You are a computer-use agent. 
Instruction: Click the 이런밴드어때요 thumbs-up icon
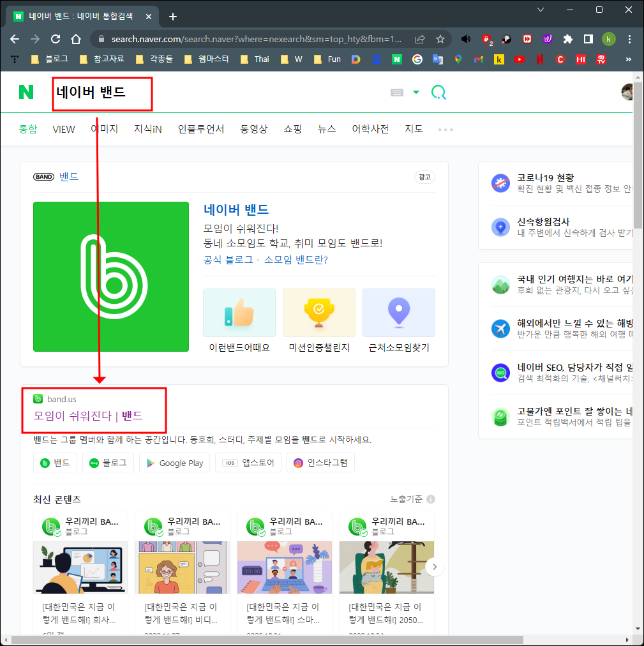click(x=239, y=312)
